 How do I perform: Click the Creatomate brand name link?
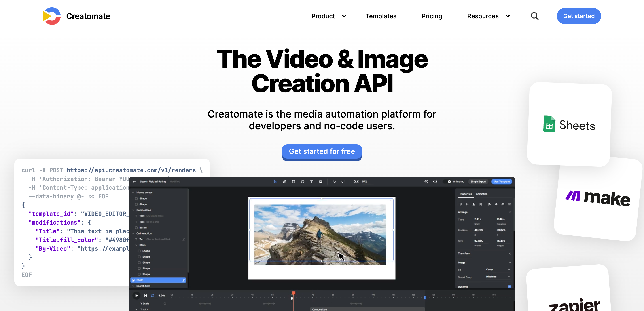click(x=88, y=16)
